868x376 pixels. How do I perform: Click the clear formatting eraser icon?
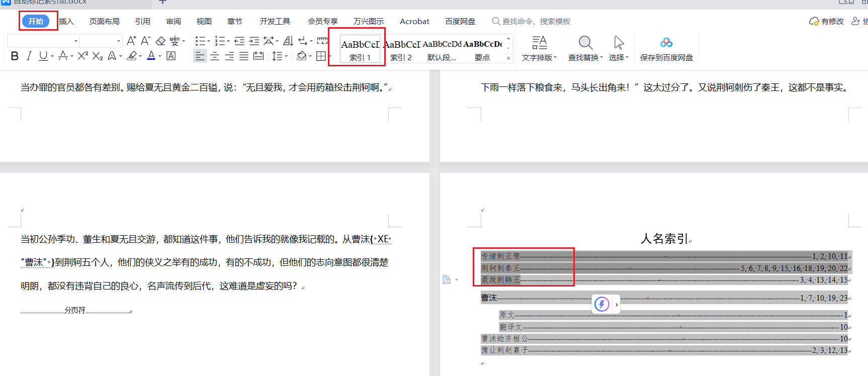[x=160, y=41]
